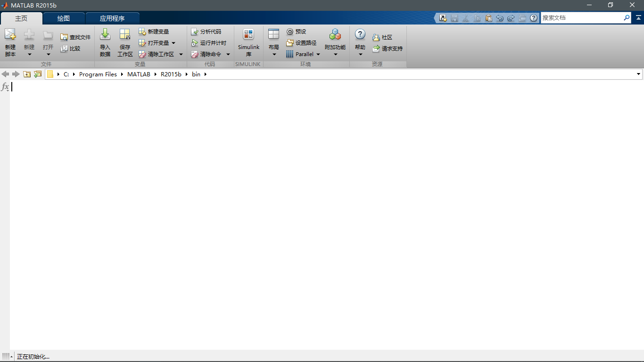Open the 打开 (Open) dropdown menu
This screenshot has width=644, height=362.
click(48, 43)
